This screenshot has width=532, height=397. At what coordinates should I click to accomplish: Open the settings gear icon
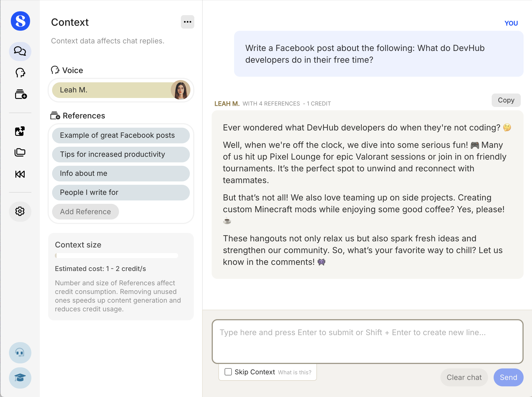pyautogui.click(x=20, y=211)
